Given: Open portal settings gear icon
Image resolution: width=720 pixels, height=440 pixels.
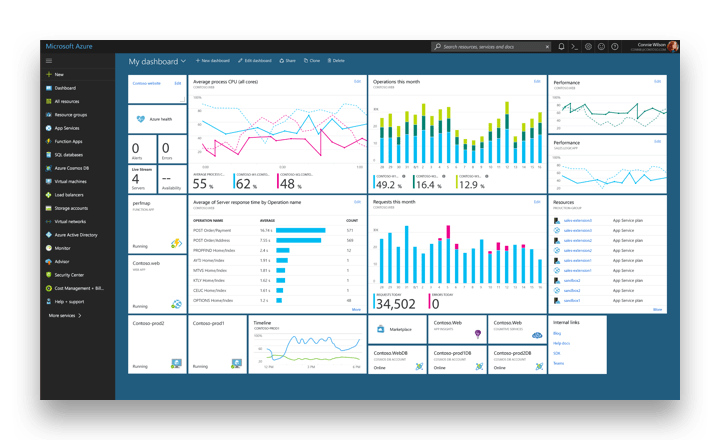Looking at the screenshot, I should tap(588, 46).
